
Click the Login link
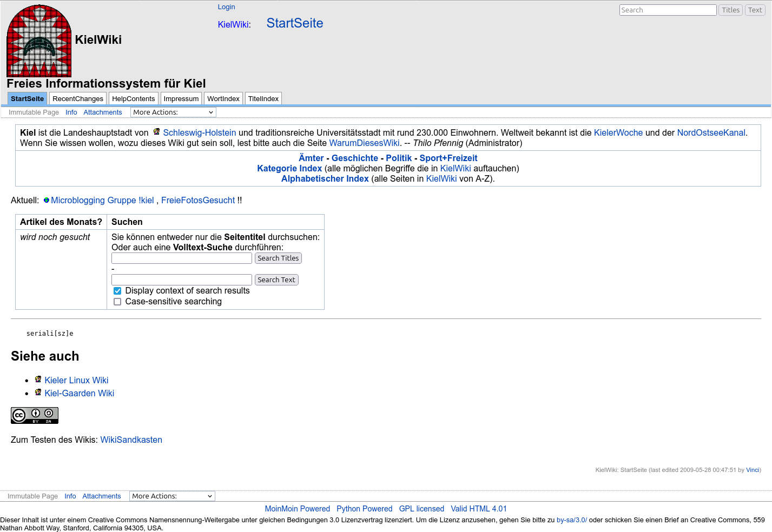[226, 7]
